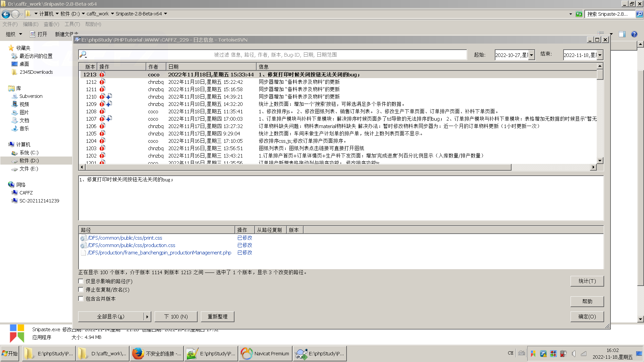The image size is (644, 362).
Task: Open the 起始 start date dropdown
Action: click(531, 55)
